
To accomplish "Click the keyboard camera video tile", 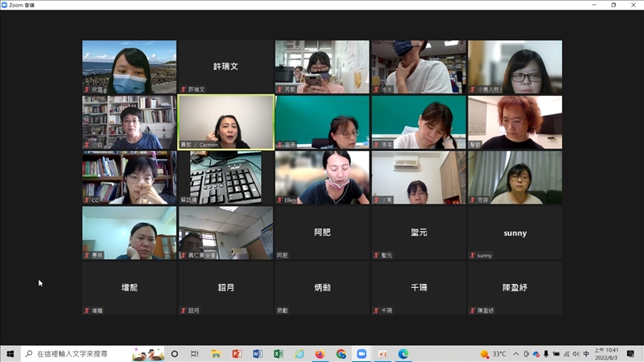I will click(x=225, y=178).
